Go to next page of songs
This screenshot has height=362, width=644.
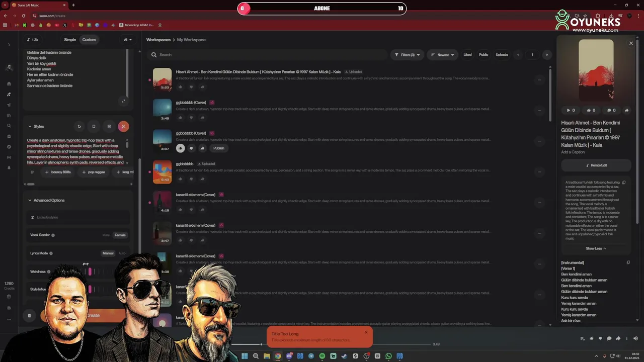click(x=547, y=55)
